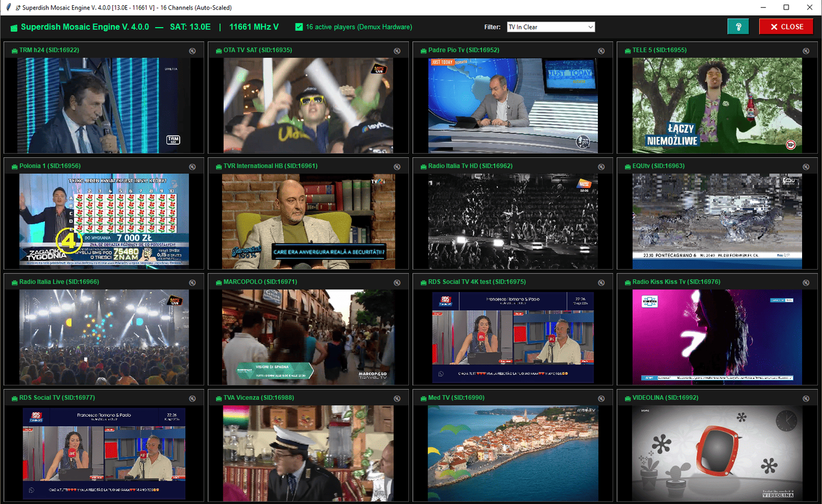Toggle mute on the MARCOPOLO tile
The image size is (822, 504).
pyautogui.click(x=397, y=282)
